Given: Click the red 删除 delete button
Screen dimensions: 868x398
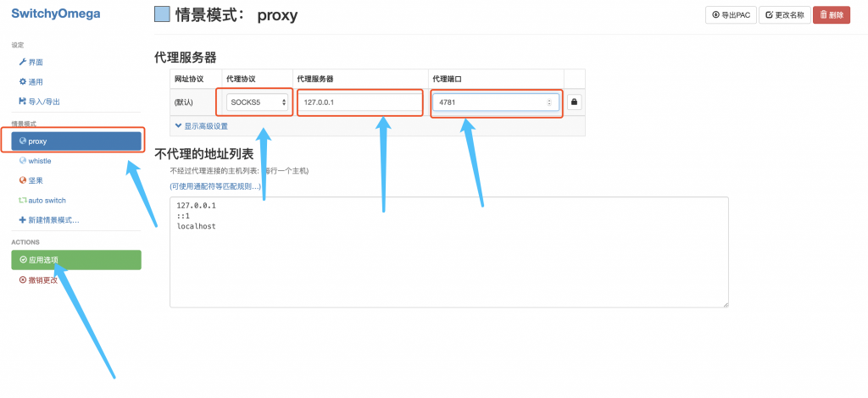Looking at the screenshot, I should (x=832, y=15).
